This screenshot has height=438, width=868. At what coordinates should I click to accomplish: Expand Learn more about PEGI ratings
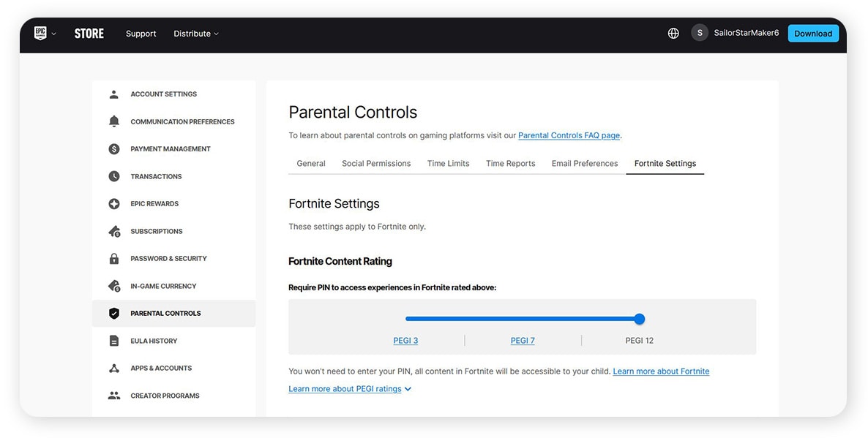tap(345, 389)
